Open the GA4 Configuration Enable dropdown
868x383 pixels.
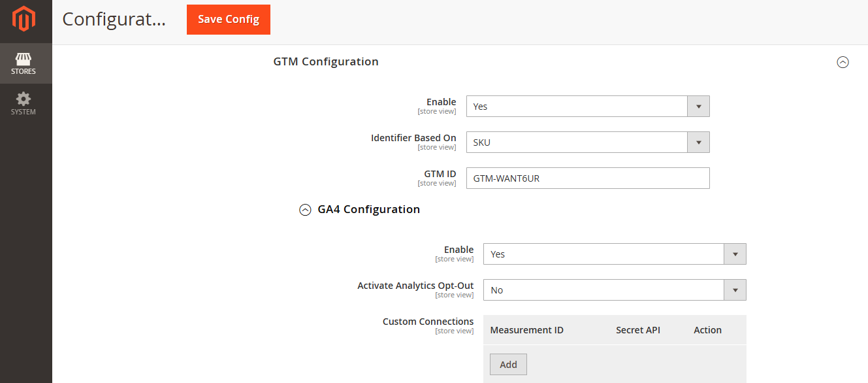[x=614, y=254]
